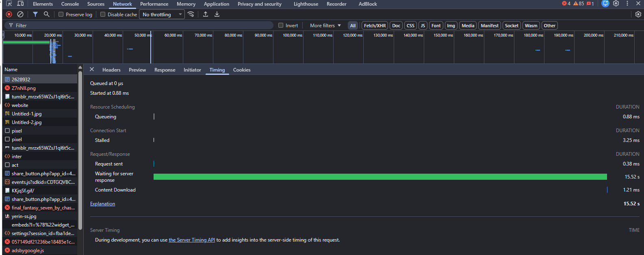Image resolution: width=644 pixels, height=255 pixels.
Task: Tick the Invert filter checkbox
Action: pyautogui.click(x=281, y=25)
